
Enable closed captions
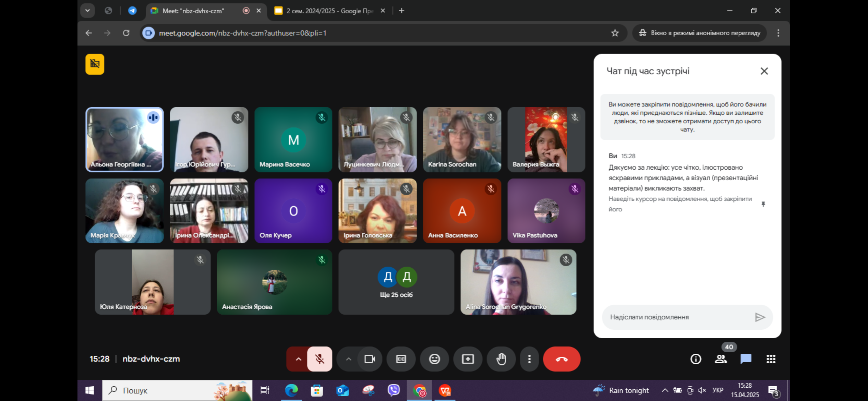[401, 359]
